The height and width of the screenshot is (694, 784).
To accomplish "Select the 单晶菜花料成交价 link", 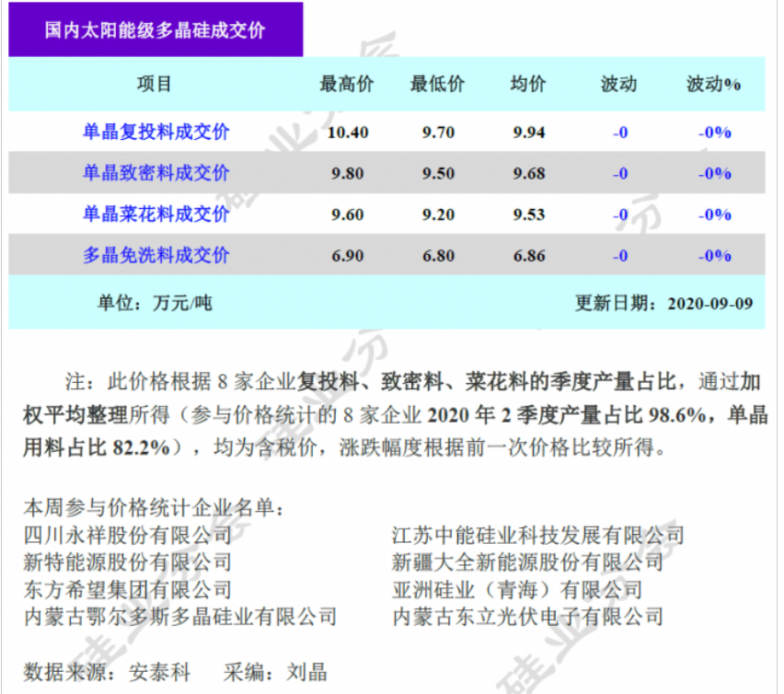I will tap(156, 214).
